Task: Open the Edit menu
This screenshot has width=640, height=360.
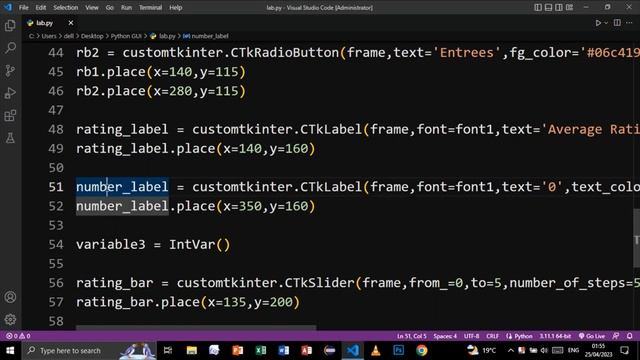Action: [x=40, y=7]
